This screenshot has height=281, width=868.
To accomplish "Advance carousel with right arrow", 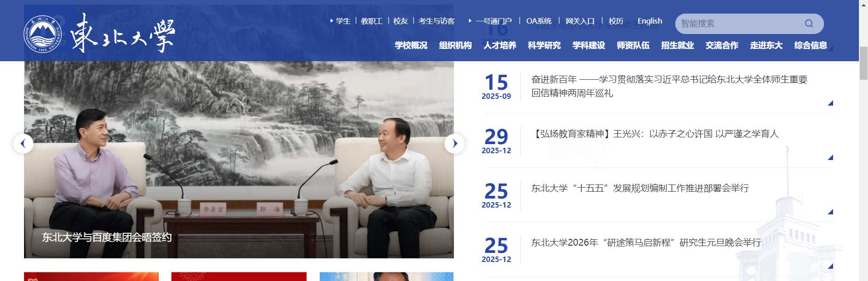I will point(454,144).
